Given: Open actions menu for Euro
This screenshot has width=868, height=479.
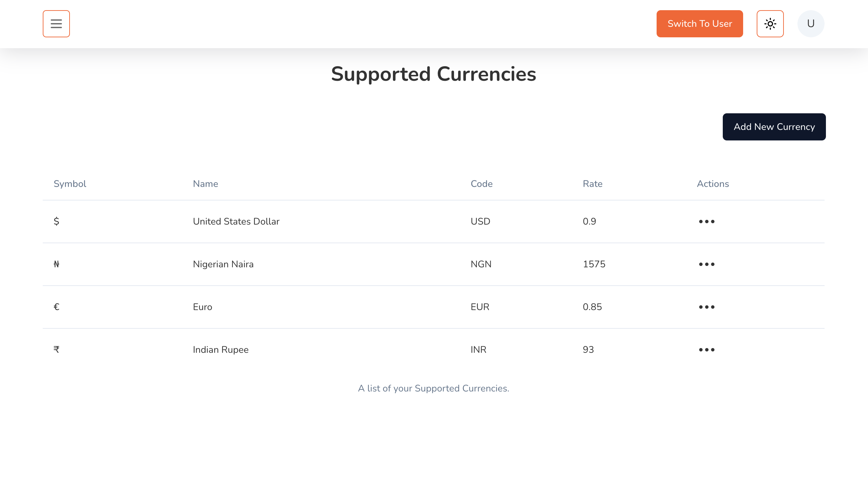Looking at the screenshot, I should coord(706,307).
